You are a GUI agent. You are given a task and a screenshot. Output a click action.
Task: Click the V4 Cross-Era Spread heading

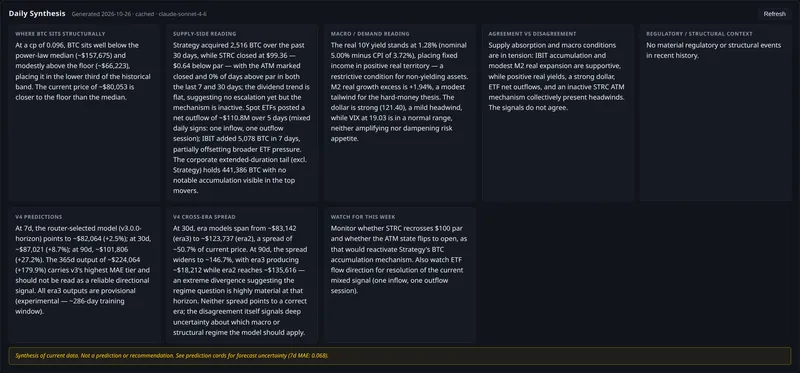204,217
